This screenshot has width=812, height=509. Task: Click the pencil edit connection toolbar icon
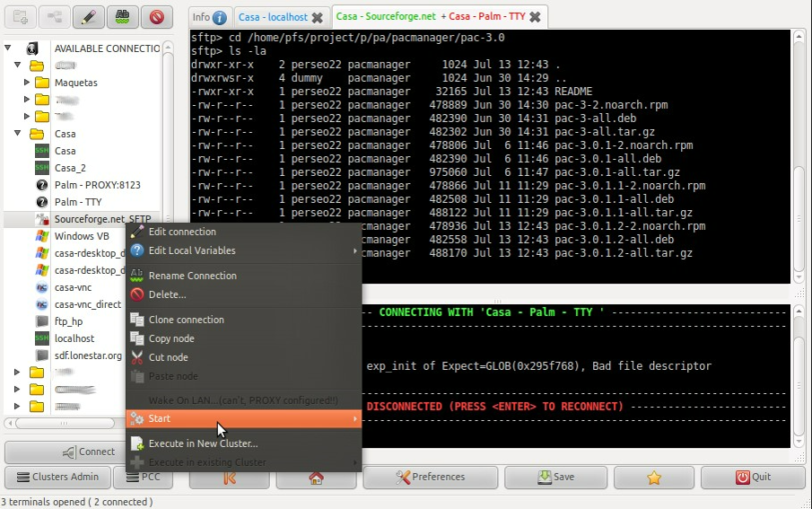pyautogui.click(x=89, y=17)
